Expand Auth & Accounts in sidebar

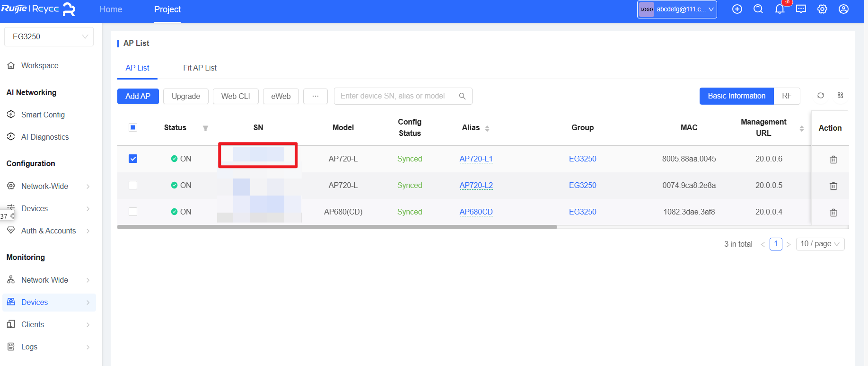pos(49,231)
